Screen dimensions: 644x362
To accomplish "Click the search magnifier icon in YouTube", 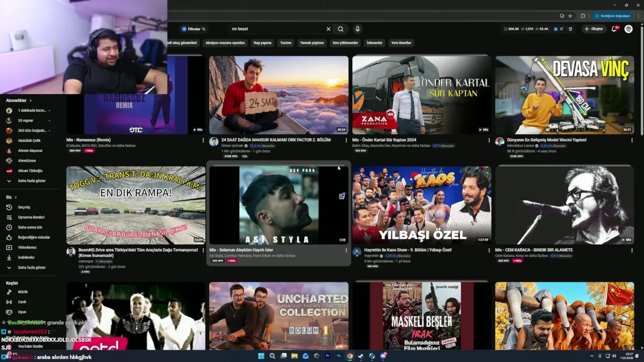I will [x=341, y=29].
